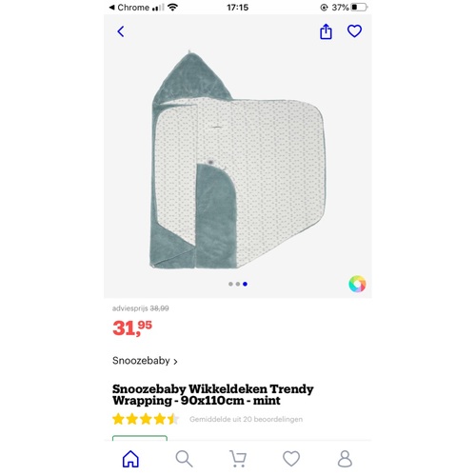This screenshot has width=476, height=476.
Task: Add product to favorites with heart icon
Action: [354, 31]
